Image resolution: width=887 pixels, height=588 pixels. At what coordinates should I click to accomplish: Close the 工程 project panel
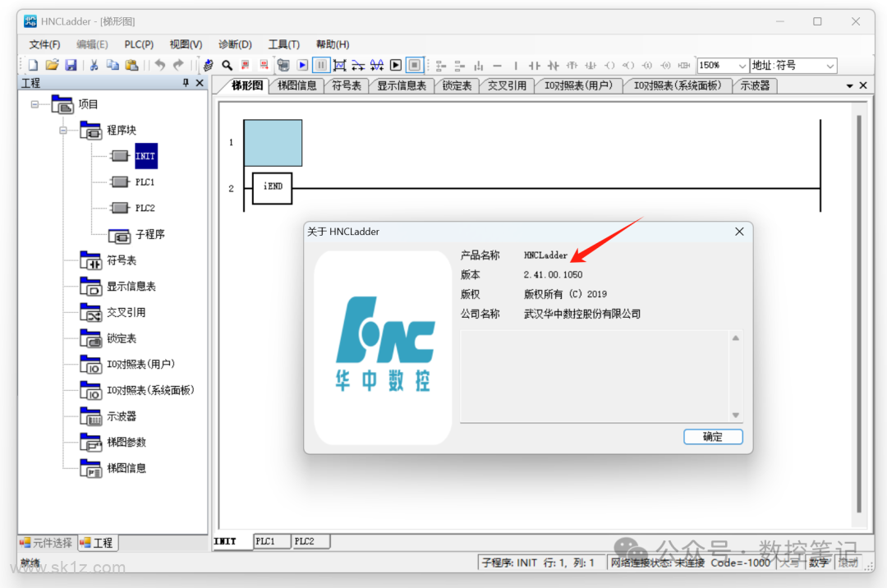199,83
